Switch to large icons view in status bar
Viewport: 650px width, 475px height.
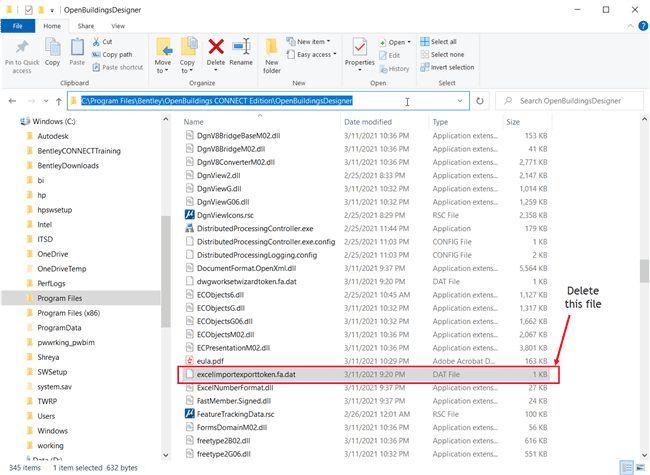coord(639,467)
